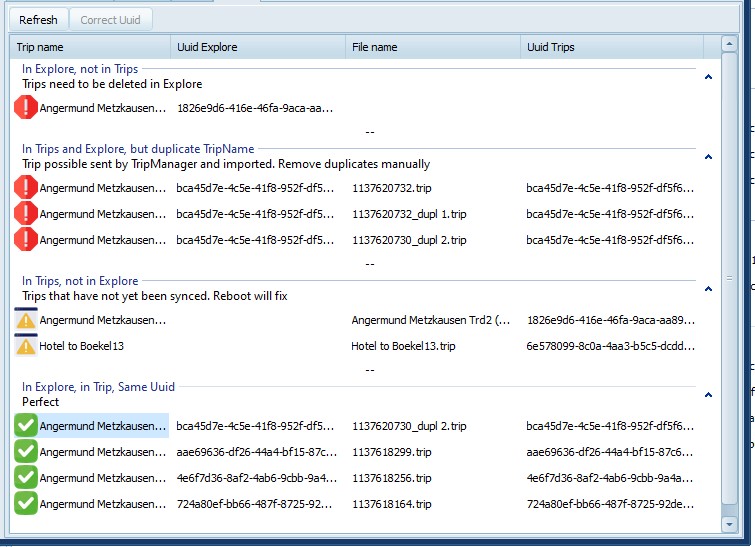
Task: Click the error icon for 1137620732.trip row
Action: coord(26,187)
